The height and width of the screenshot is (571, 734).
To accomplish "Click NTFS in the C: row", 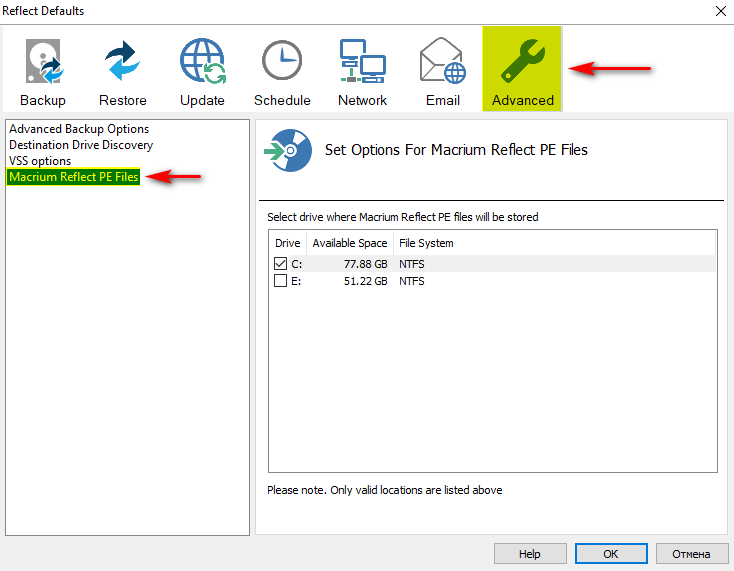I will coord(411,264).
